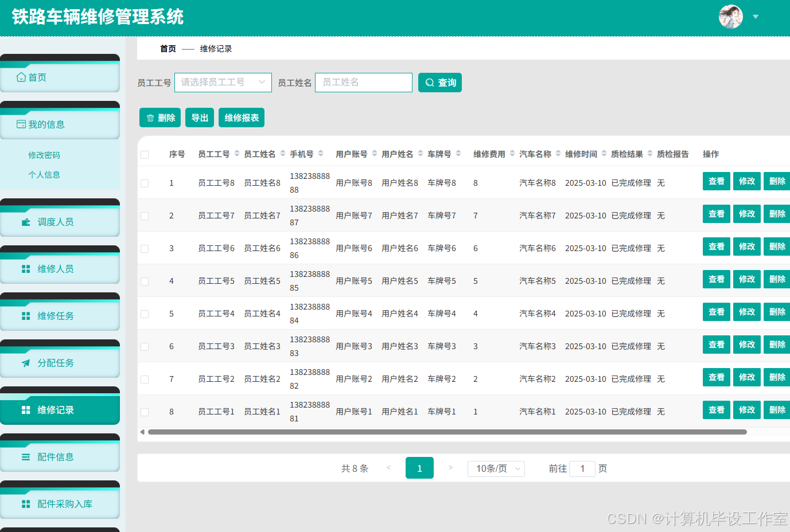Sort by 用户姓名 column arrows
Viewport: 790px width, 532px height.
[x=421, y=154]
